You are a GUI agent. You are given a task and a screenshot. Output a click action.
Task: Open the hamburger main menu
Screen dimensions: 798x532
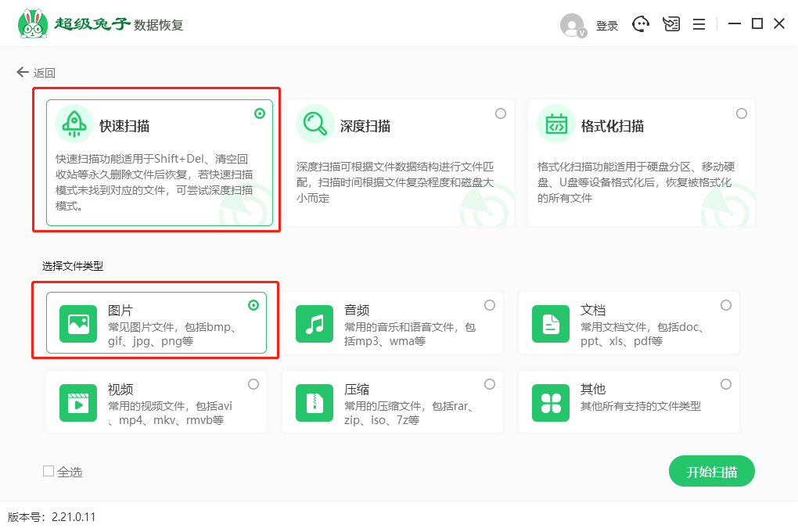coord(699,24)
